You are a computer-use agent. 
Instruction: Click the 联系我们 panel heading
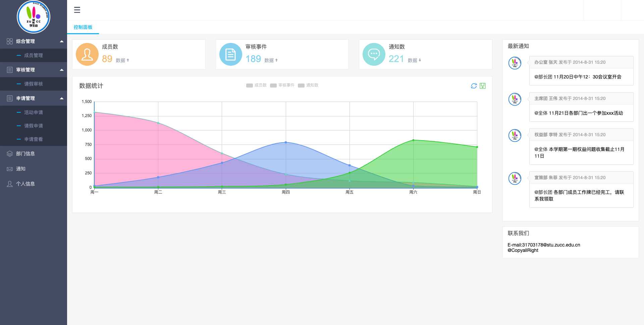pos(518,233)
